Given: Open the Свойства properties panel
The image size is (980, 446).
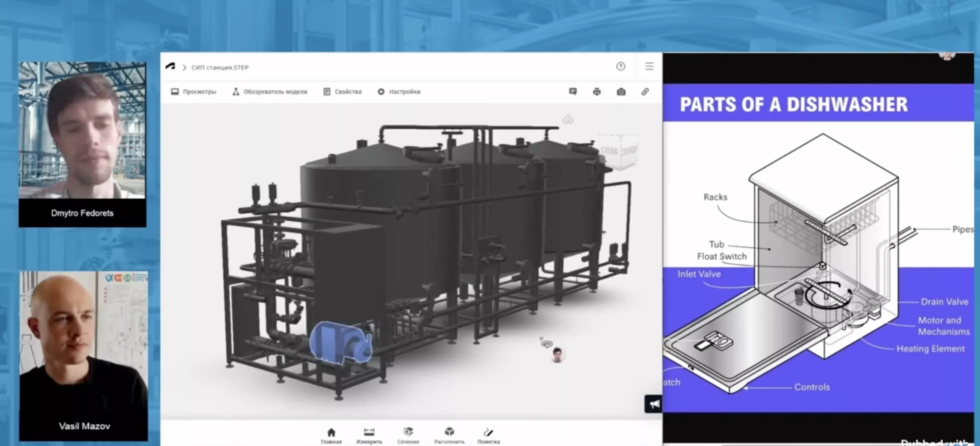Looking at the screenshot, I should point(342,92).
